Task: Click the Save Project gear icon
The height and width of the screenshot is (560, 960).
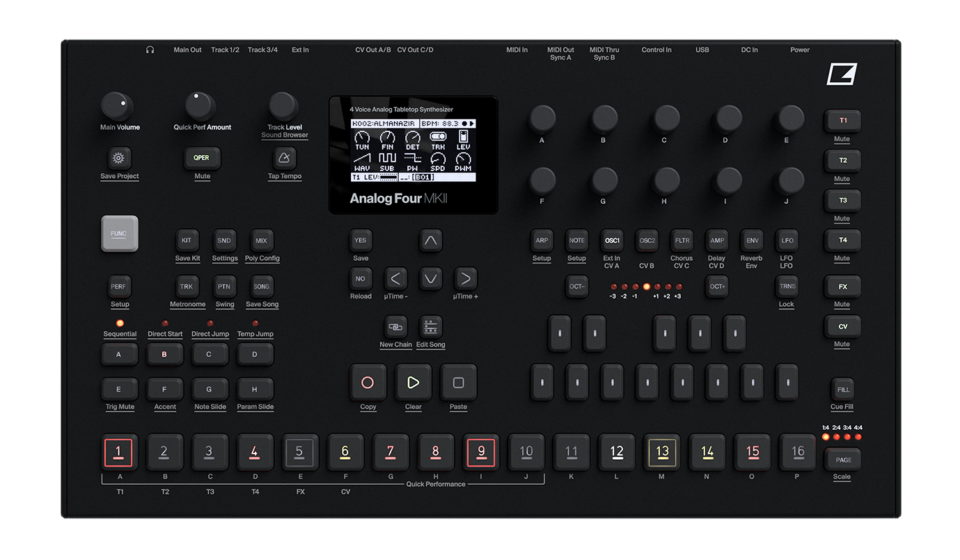Action: click(x=119, y=158)
